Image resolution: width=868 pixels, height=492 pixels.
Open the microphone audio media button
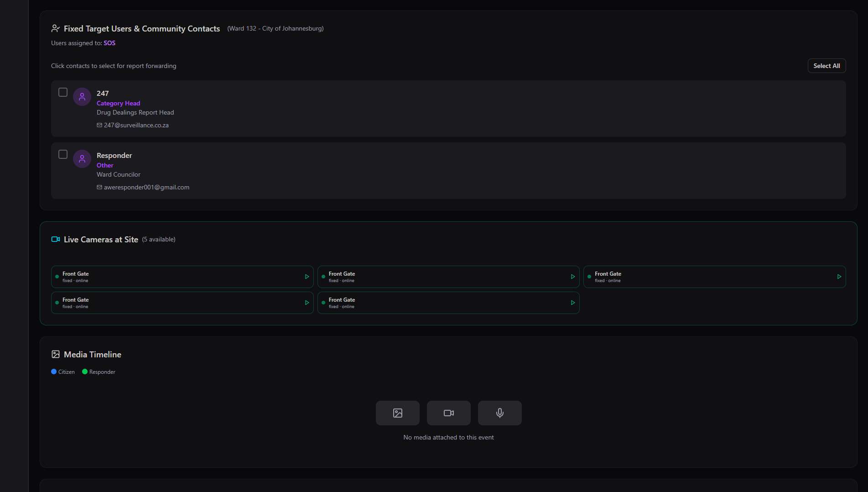pyautogui.click(x=500, y=413)
